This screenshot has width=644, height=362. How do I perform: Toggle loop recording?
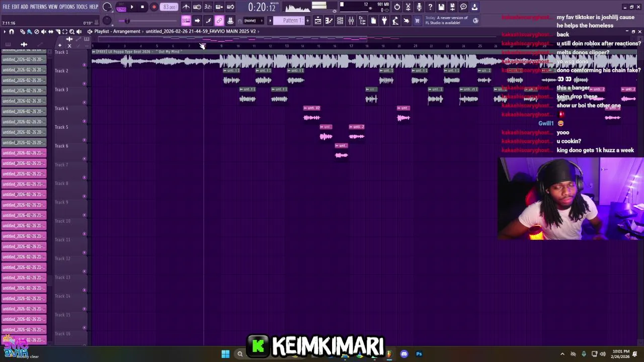pyautogui.click(x=230, y=7)
